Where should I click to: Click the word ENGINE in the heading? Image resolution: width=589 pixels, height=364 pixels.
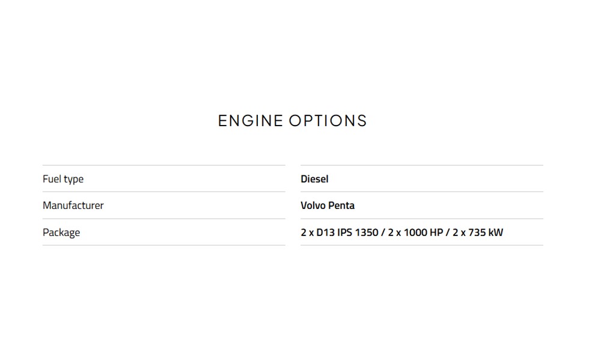250,121
